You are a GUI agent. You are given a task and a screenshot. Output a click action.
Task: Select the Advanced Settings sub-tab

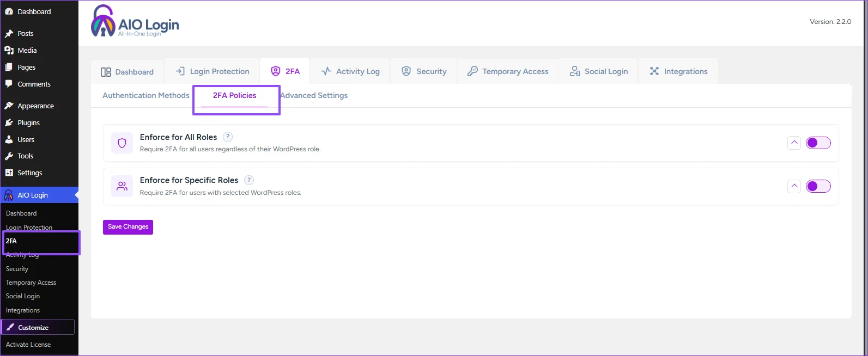tap(314, 95)
